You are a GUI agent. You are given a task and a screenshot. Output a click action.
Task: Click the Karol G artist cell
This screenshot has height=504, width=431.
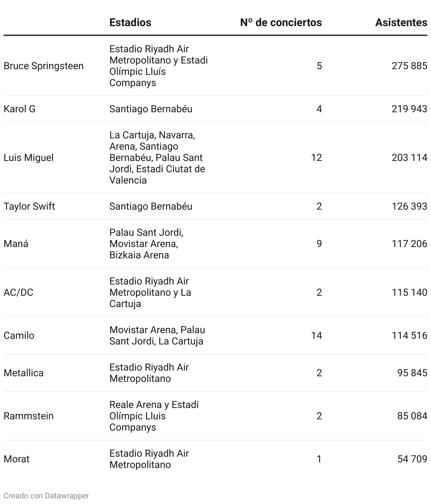19,109
